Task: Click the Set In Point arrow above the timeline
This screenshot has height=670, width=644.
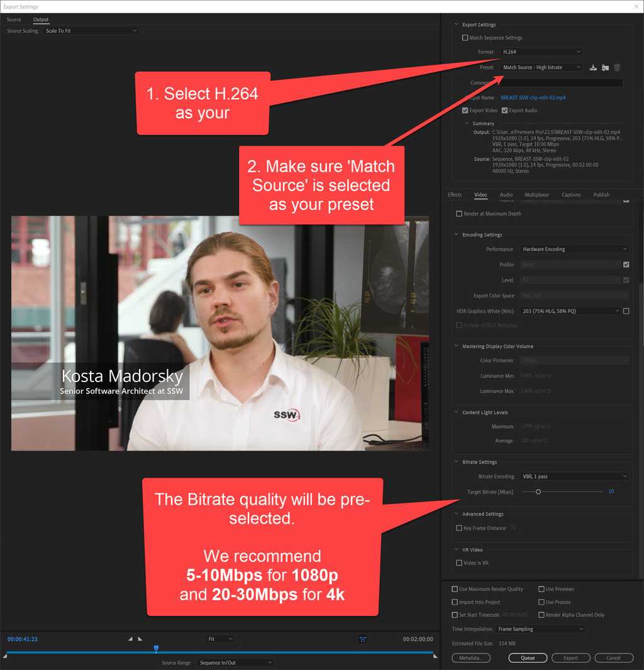Action: [130, 639]
